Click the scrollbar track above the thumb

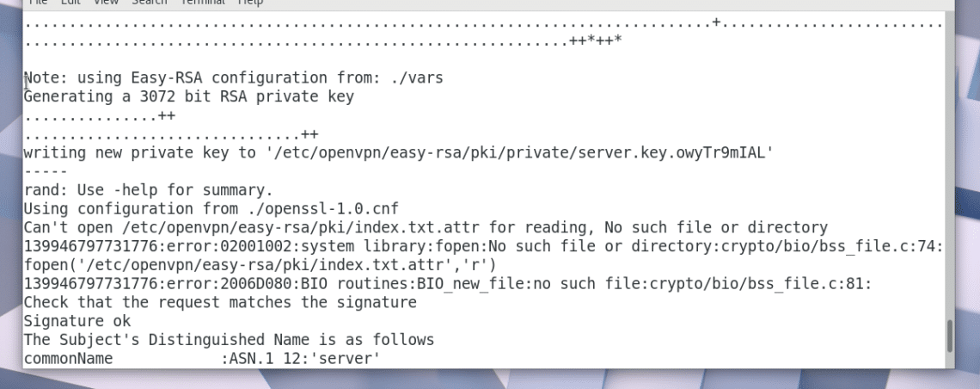[949, 172]
